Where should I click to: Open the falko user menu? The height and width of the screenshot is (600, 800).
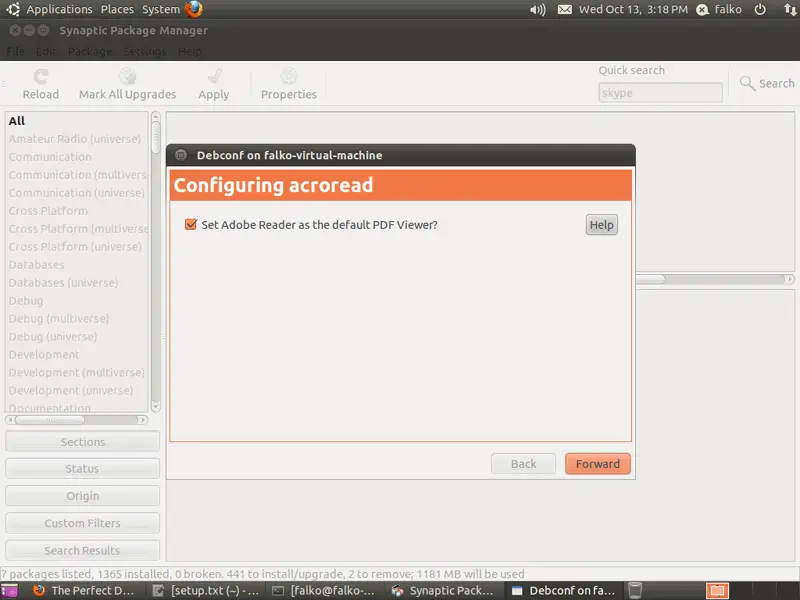(x=719, y=10)
